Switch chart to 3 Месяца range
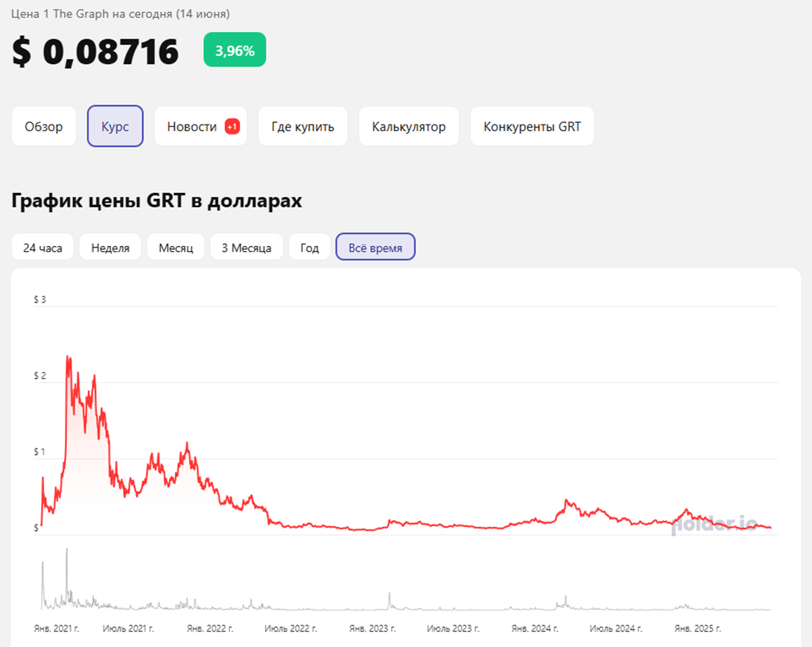This screenshot has height=647, width=812. (x=247, y=247)
